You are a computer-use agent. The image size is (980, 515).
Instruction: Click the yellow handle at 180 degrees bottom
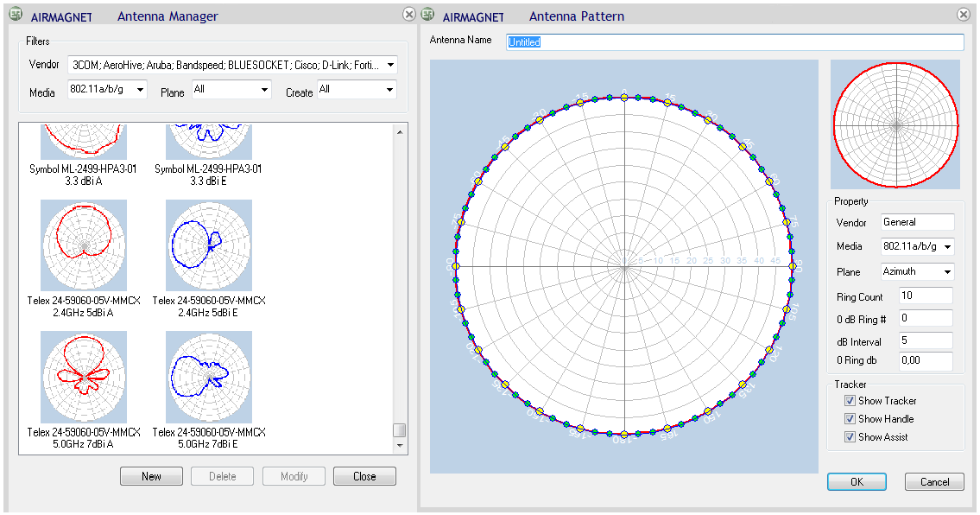623,435
